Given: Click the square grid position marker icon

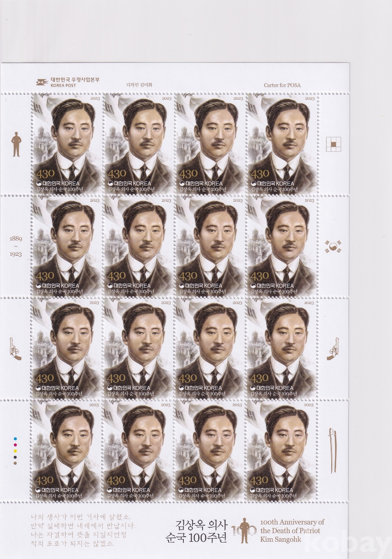Looking at the screenshot, I should [334, 144].
